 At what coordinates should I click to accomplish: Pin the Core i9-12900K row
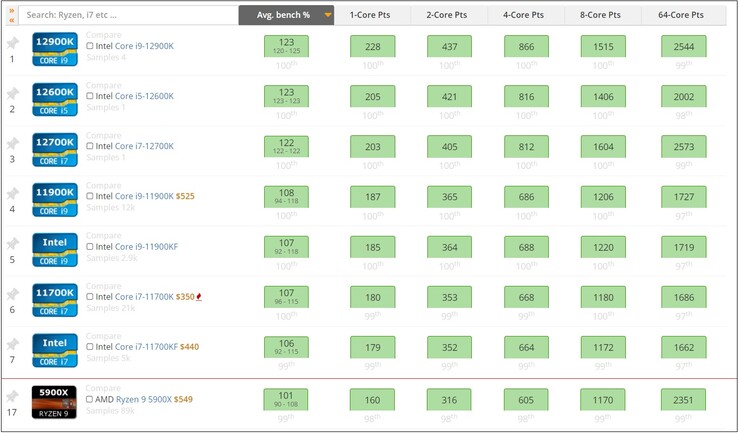click(13, 44)
